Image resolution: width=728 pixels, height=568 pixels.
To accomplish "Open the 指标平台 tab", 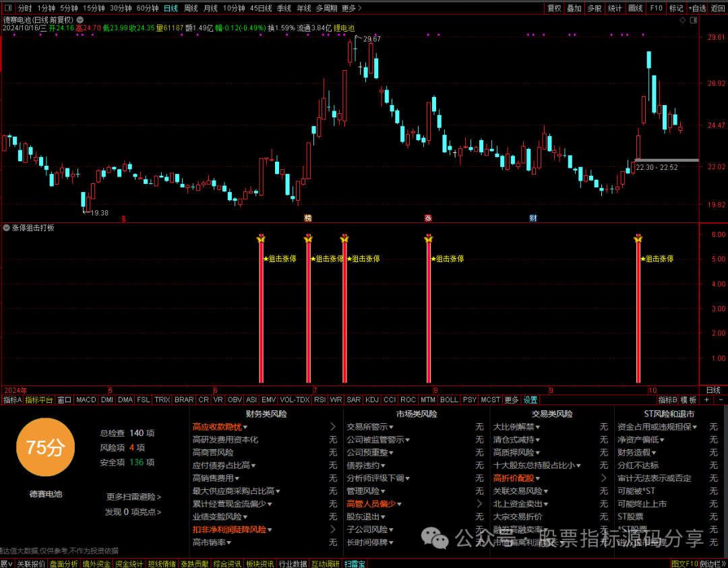I will (x=39, y=400).
